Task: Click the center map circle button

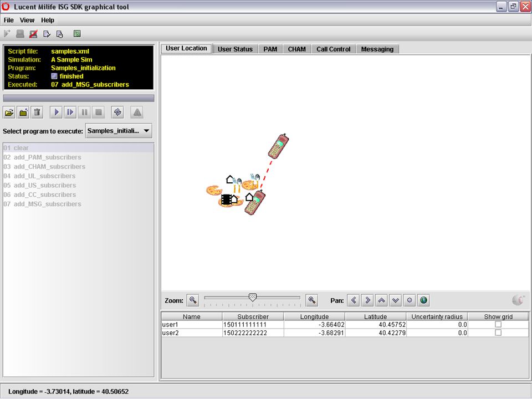Action: pos(410,300)
